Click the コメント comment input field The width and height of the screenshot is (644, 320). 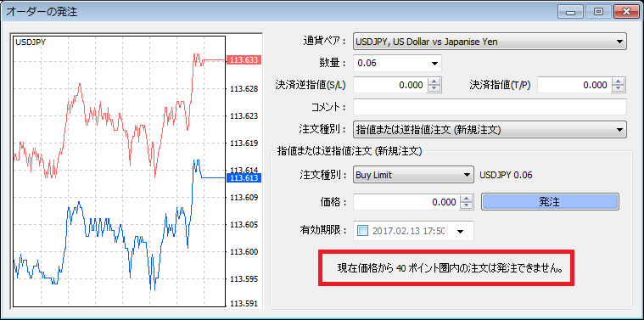pyautogui.click(x=490, y=107)
